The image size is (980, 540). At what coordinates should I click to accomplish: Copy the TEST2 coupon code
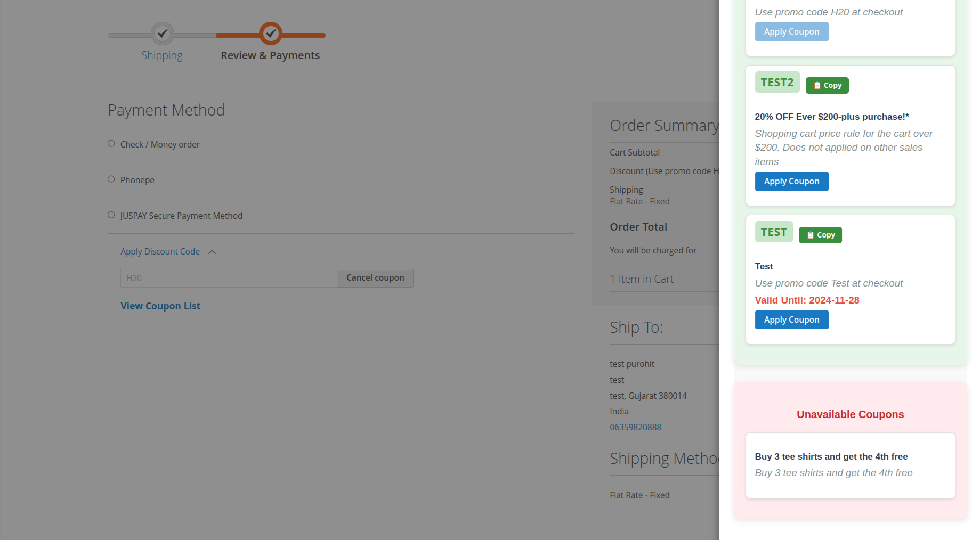[827, 85]
